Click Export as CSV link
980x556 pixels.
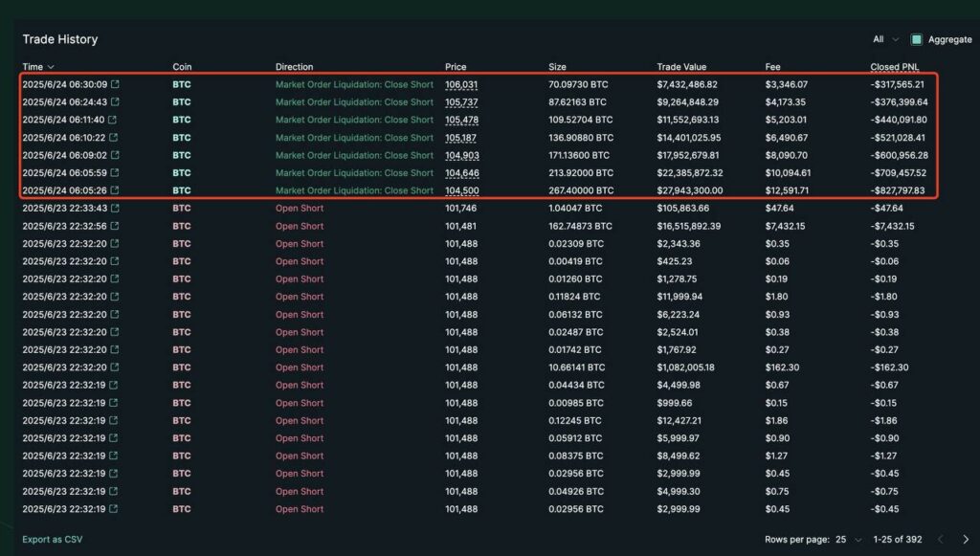point(53,540)
